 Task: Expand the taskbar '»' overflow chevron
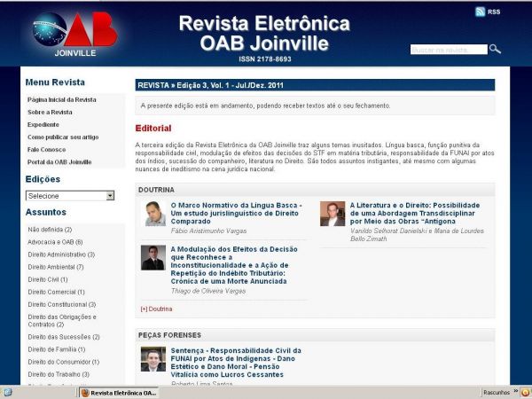pos(516,391)
